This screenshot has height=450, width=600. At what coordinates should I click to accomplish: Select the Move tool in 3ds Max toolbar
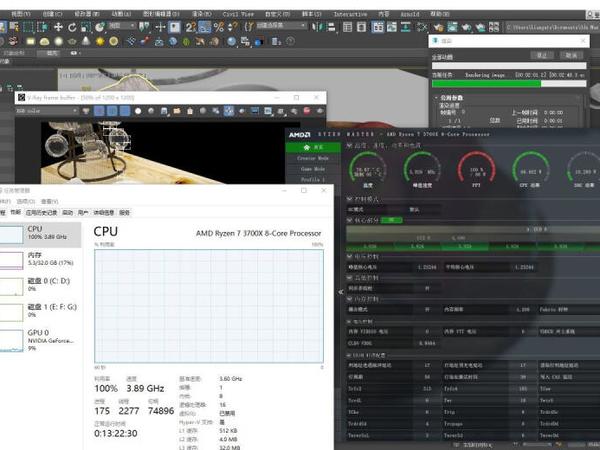tap(58, 27)
